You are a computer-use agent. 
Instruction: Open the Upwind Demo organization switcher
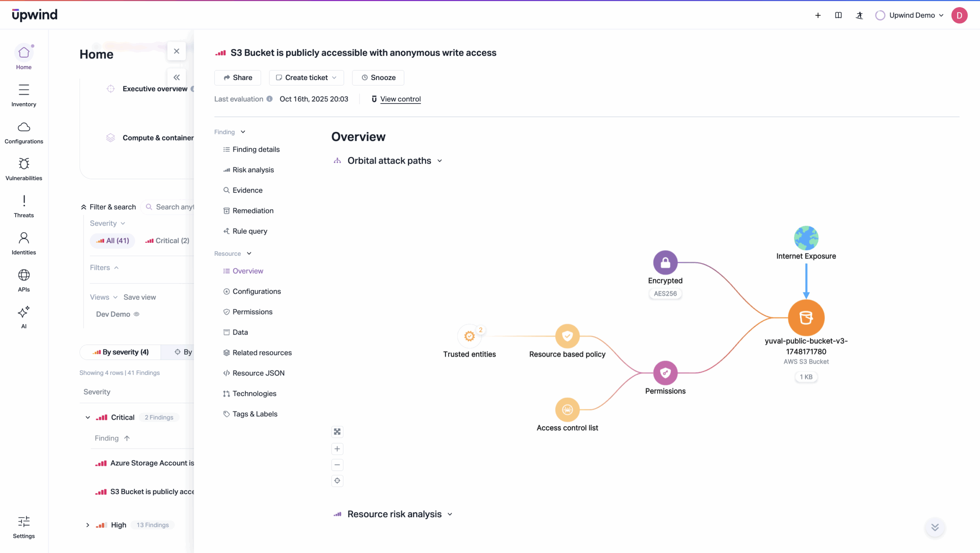pyautogui.click(x=911, y=15)
